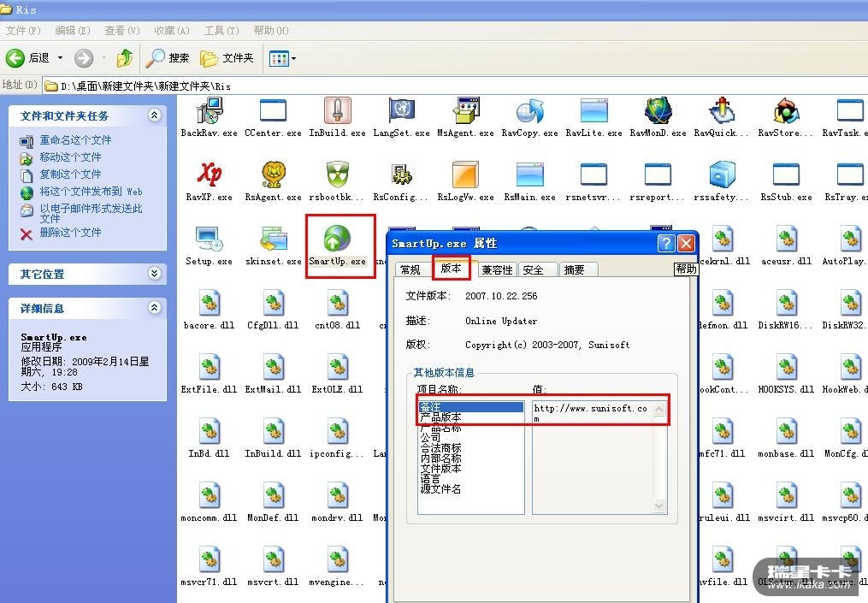Select the RavLite.exe icon
The width and height of the screenshot is (868, 603).
(x=594, y=110)
